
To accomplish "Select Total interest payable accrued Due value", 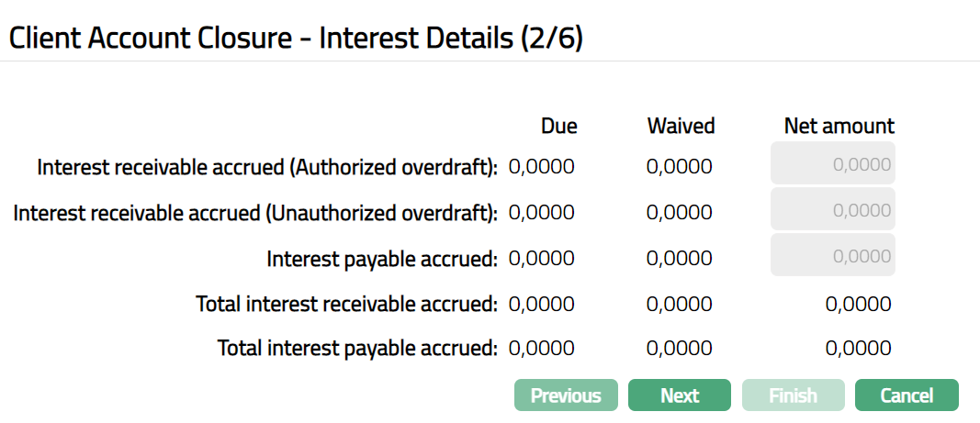I will tap(541, 349).
